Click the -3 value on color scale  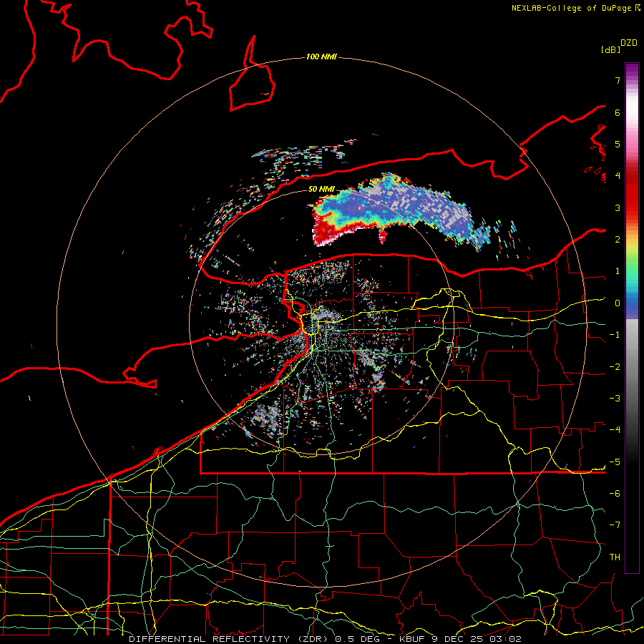pos(615,399)
